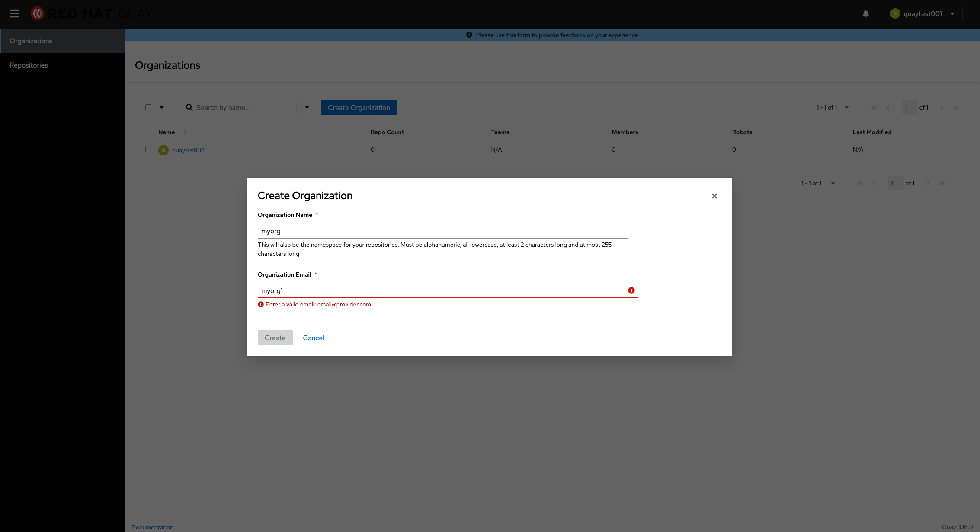The image size is (980, 532).
Task: Expand the bulk select dropdown arrow
Action: (x=162, y=107)
